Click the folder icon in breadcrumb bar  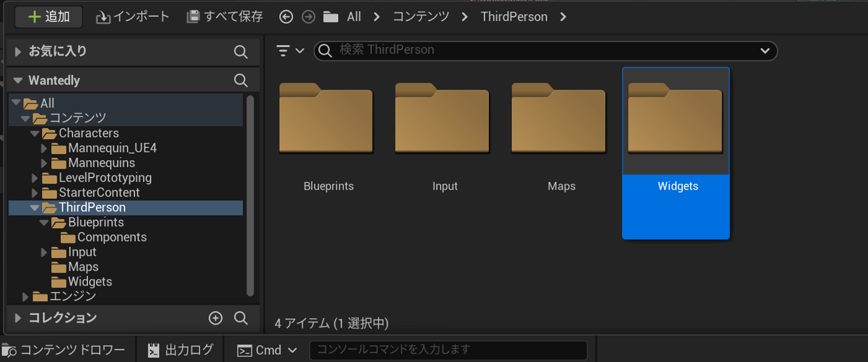point(330,17)
